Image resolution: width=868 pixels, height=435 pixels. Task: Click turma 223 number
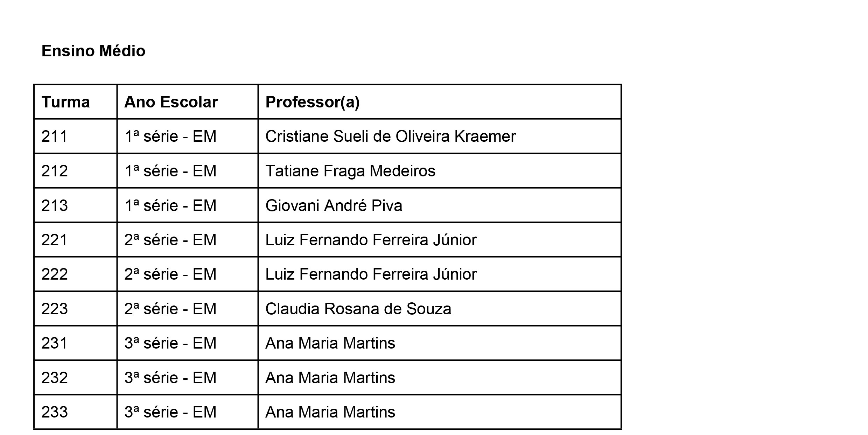[x=54, y=309]
